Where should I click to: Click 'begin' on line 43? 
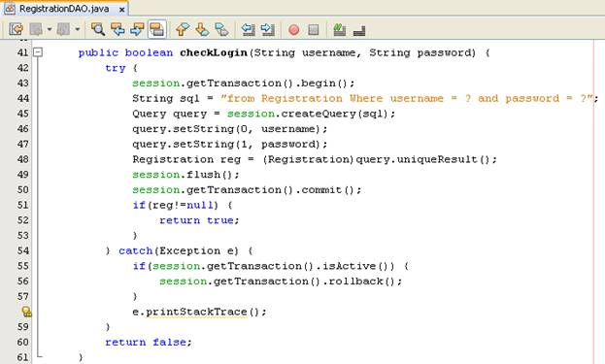(x=319, y=83)
